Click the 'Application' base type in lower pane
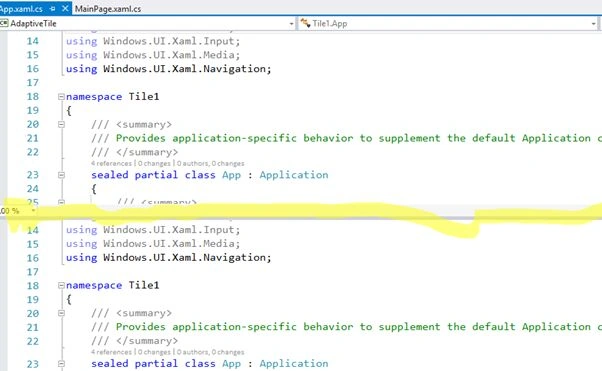Screen dimensions: 602x371 click(x=294, y=363)
